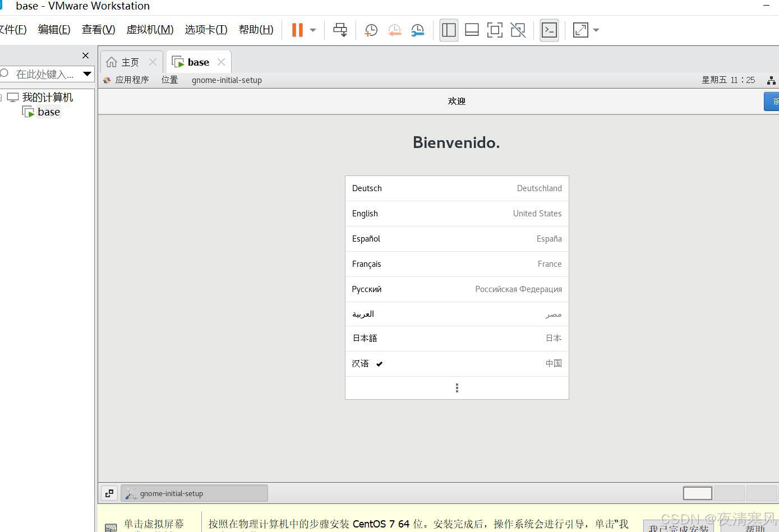Pause the virtual machine
The height and width of the screenshot is (532, 779).
coord(297,30)
